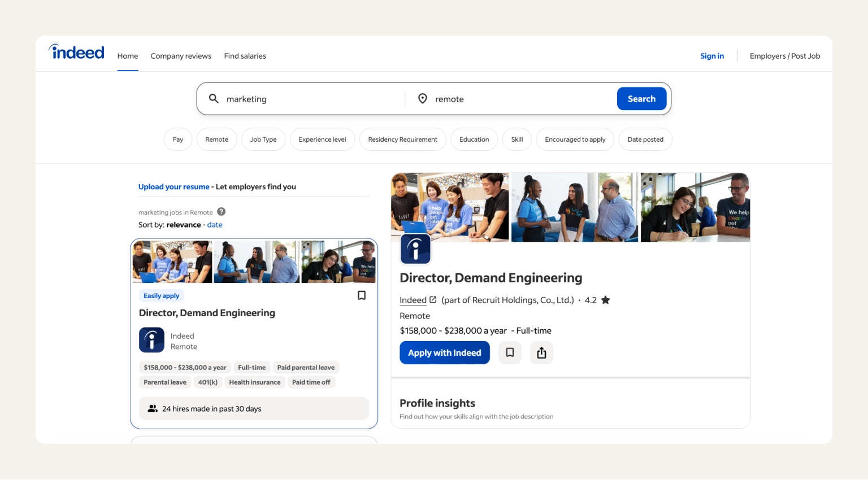Expand the Skill filter

pyautogui.click(x=517, y=139)
